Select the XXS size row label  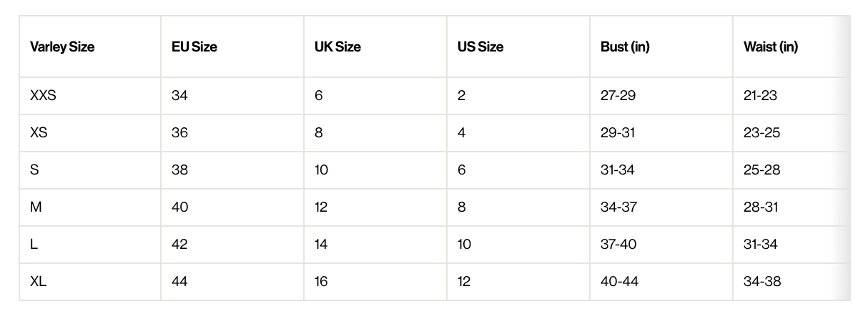pos(43,96)
